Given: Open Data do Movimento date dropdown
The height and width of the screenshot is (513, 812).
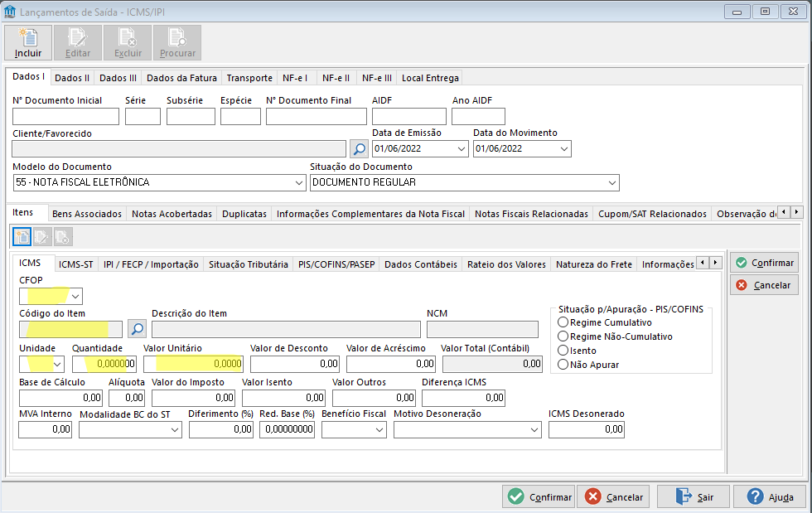Looking at the screenshot, I should coord(564,148).
